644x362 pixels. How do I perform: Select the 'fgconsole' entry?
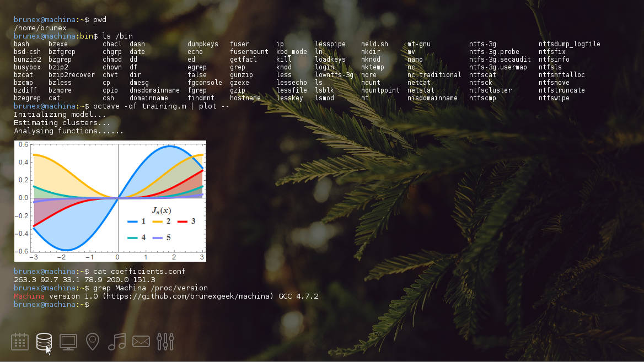205,83
